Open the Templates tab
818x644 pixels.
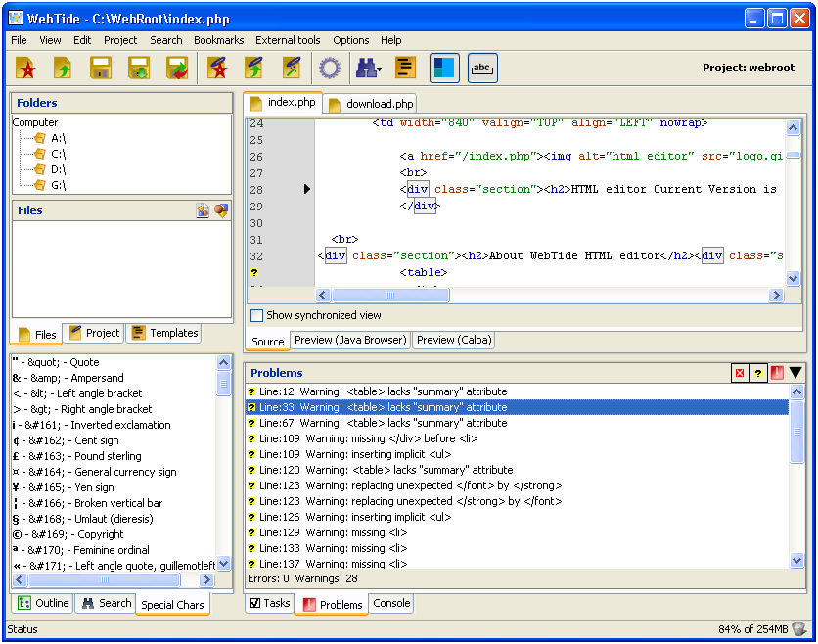164,333
